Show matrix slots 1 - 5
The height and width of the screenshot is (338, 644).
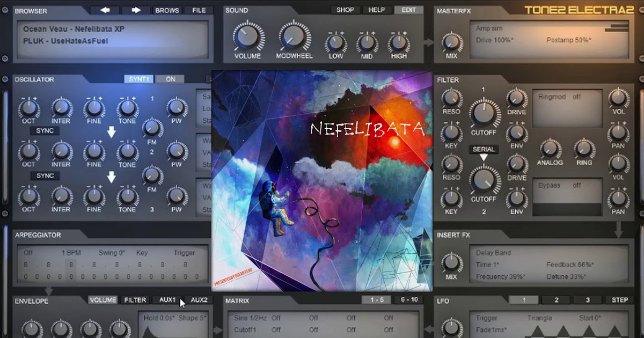pos(376,299)
